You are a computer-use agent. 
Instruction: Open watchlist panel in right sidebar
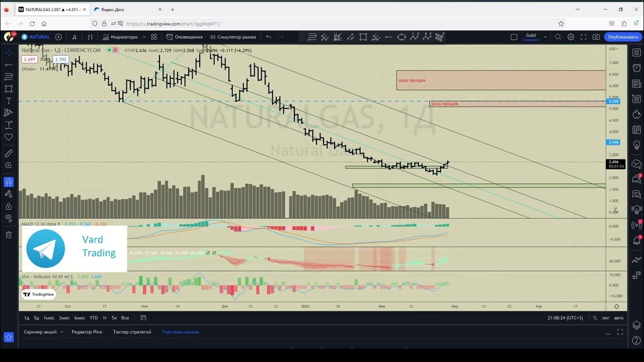click(x=636, y=53)
